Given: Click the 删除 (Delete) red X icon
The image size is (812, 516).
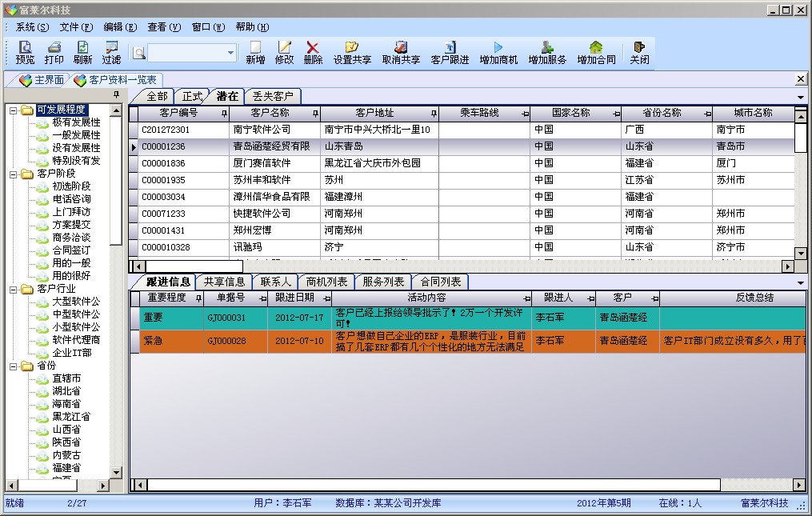Looking at the screenshot, I should tap(313, 48).
